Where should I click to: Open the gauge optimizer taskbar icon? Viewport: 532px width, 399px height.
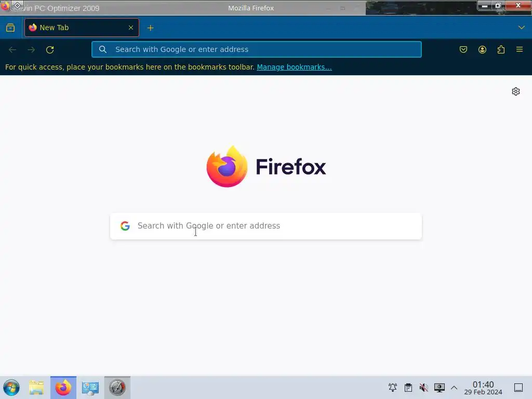(117, 388)
